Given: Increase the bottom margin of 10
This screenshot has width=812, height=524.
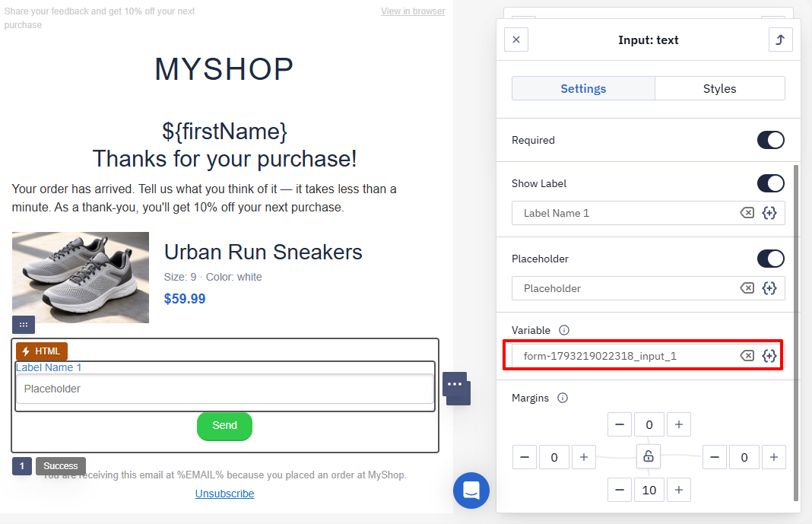Looking at the screenshot, I should point(679,490).
